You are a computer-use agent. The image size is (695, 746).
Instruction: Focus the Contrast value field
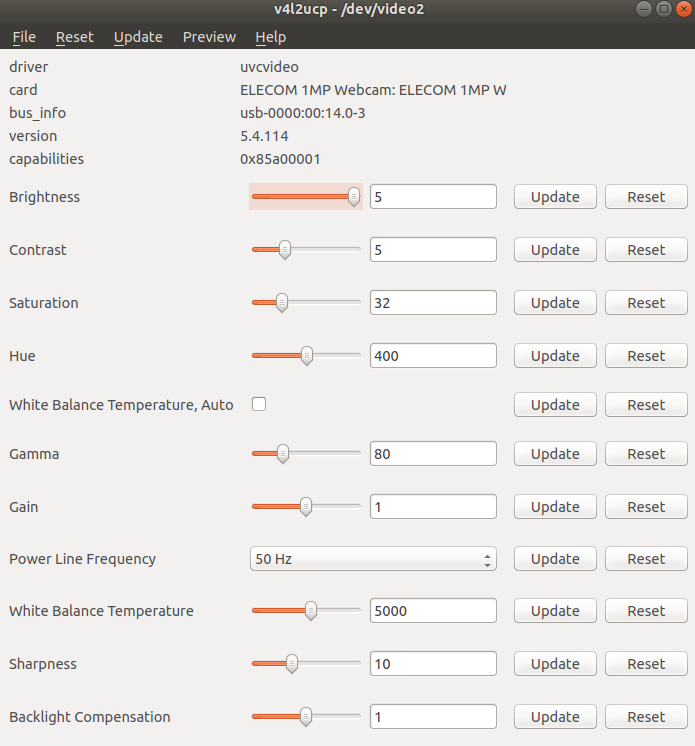(x=433, y=250)
